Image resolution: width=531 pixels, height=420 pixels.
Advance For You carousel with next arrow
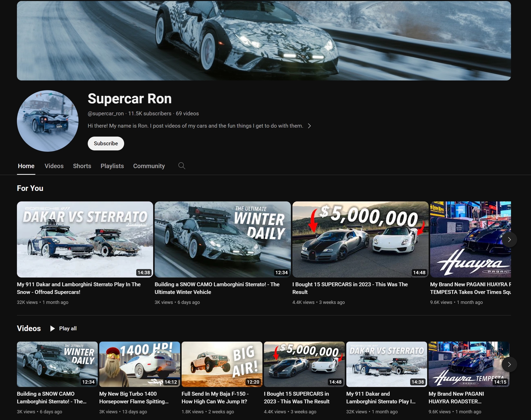509,240
